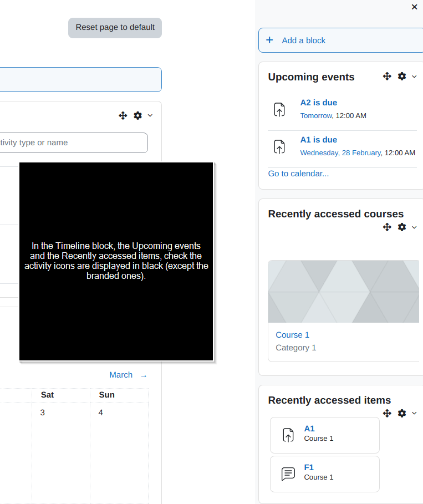423x504 pixels.
Task: Click forum icon in F1 recent item
Action: (288, 474)
